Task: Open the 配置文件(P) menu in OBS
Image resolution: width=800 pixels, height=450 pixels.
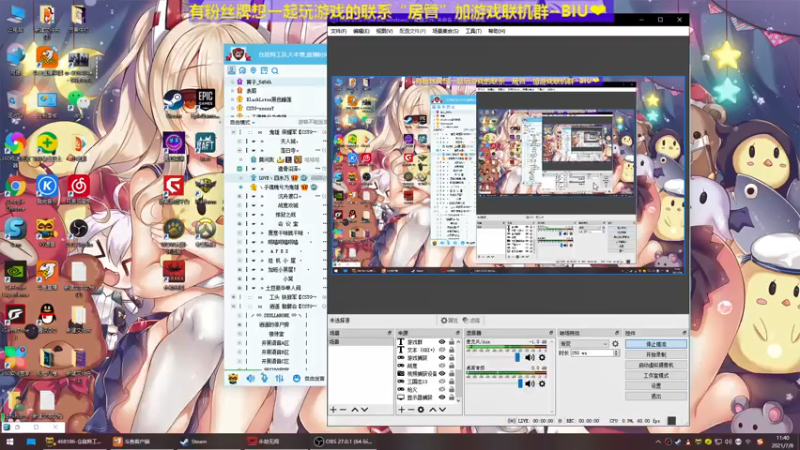Action: (x=412, y=31)
